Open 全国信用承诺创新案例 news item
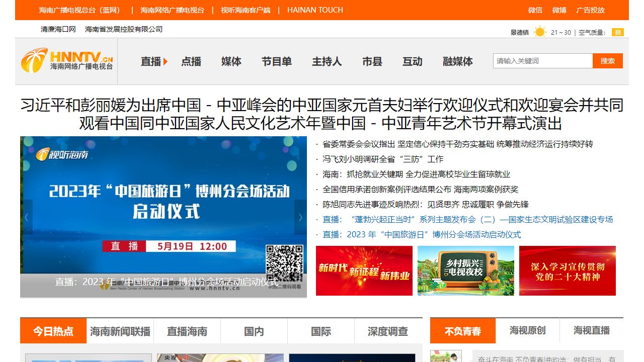644x362 pixels. click(420, 190)
